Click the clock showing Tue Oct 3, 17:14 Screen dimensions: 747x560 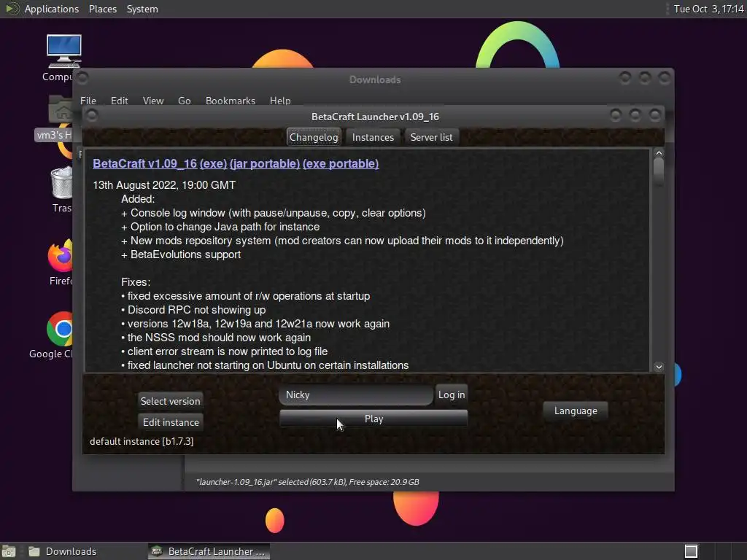[x=708, y=9]
